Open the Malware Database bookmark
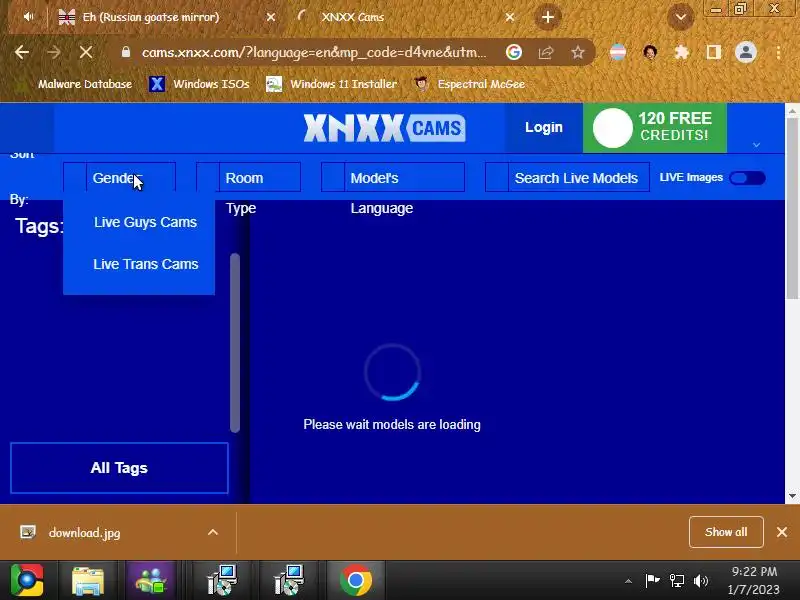Viewport: 800px width, 600px height. click(x=74, y=84)
